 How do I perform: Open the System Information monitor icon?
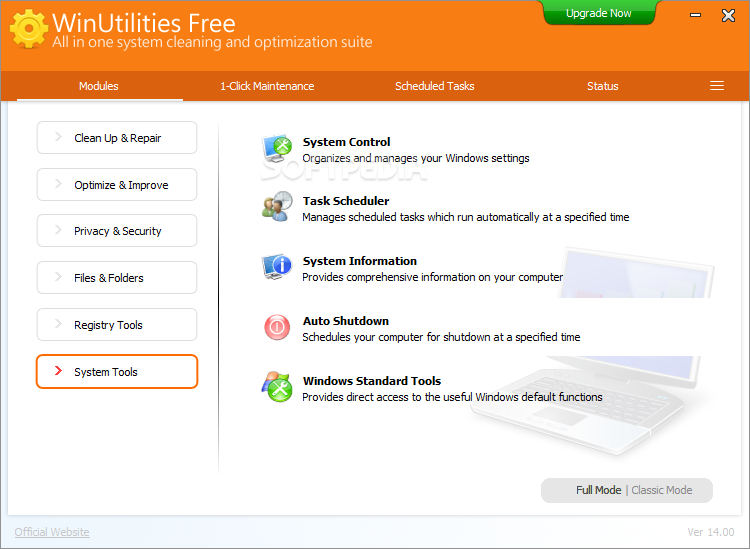(277, 267)
